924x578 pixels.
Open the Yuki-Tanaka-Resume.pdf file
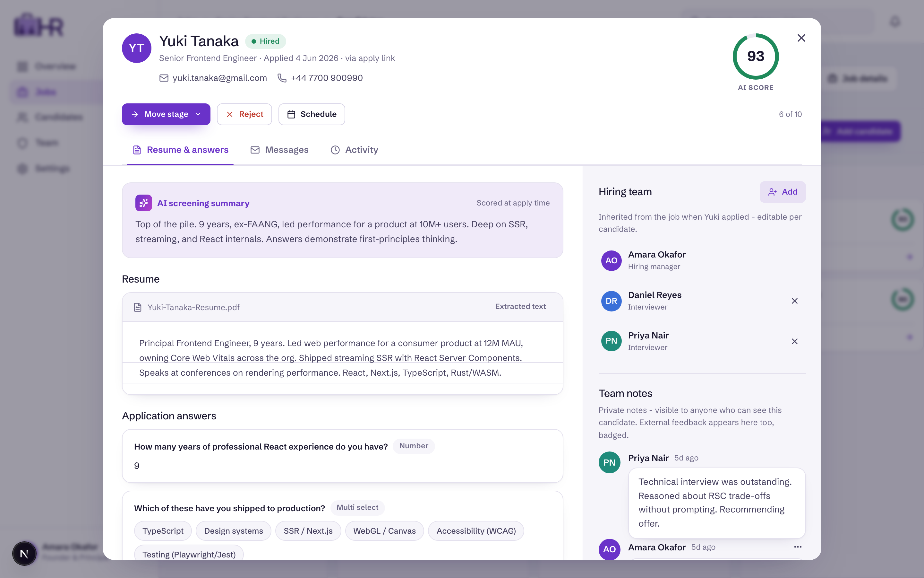coord(193,307)
